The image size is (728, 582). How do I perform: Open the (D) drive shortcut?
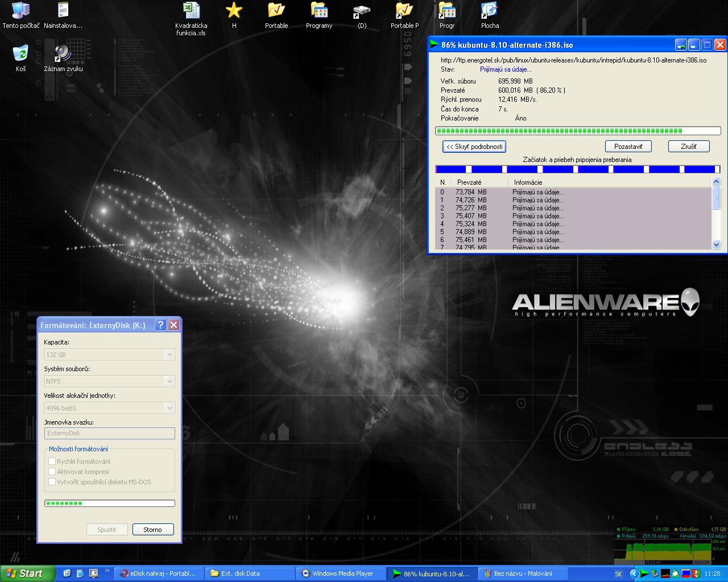362,11
